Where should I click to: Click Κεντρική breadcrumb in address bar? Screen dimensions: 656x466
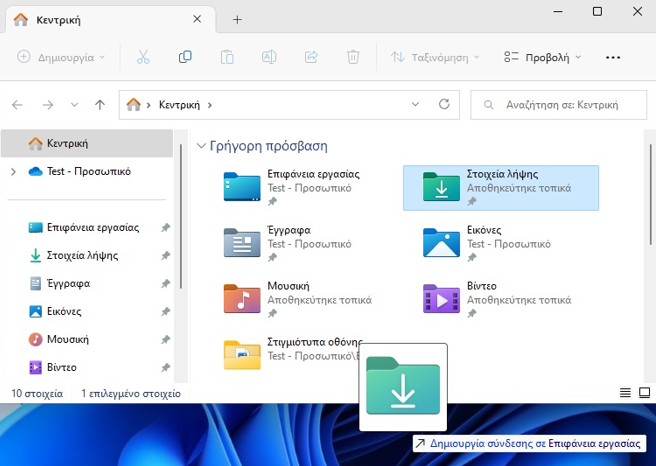[x=179, y=105]
